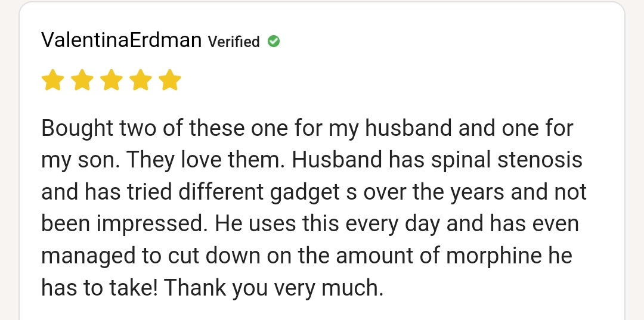Click the first yellow rating star
Viewport: 644px width, 320px height.
53,80
